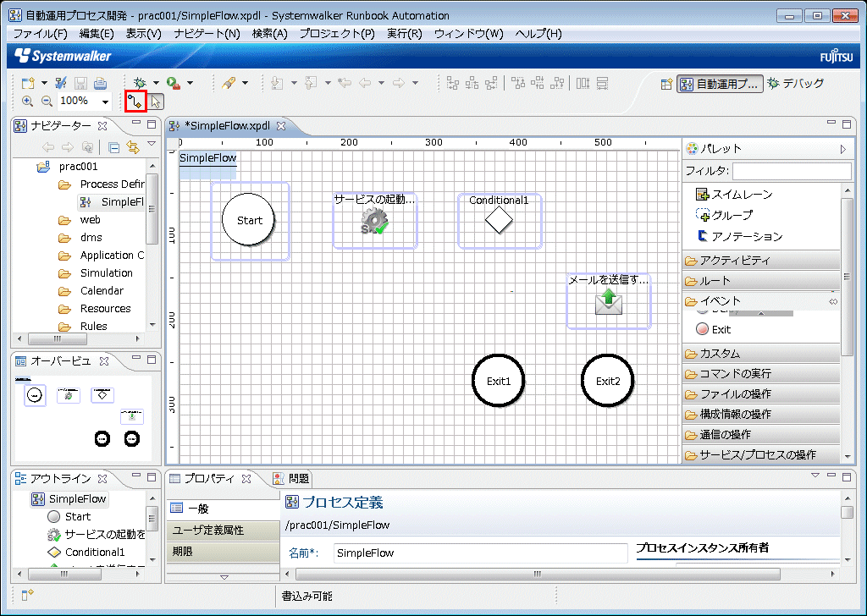
Task: Open the zoom percentage dropdown
Action: (105, 102)
